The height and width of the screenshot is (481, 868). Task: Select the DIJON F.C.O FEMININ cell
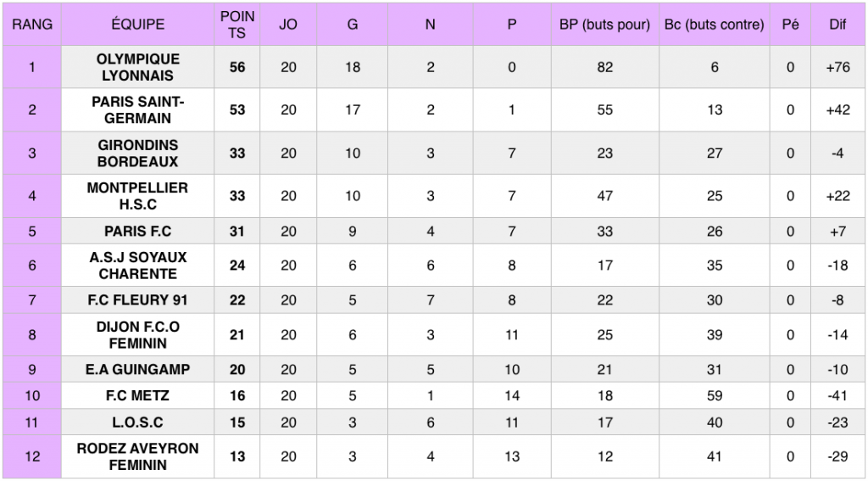coord(138,335)
